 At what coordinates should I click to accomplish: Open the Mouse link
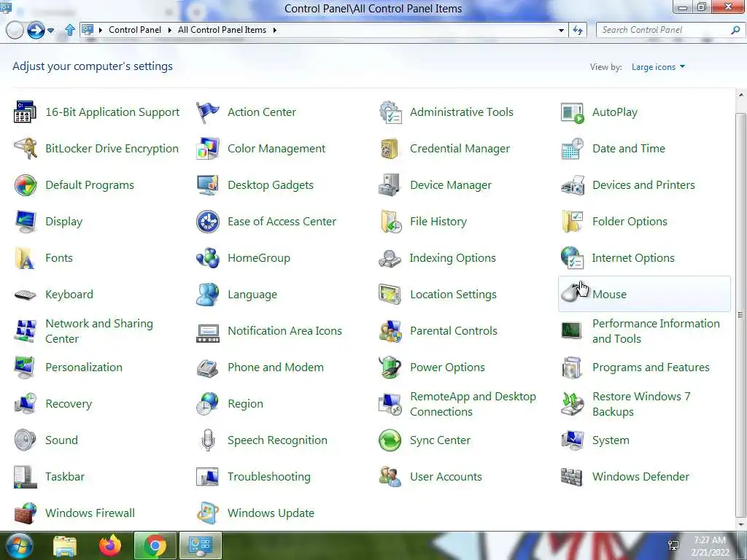pos(609,295)
